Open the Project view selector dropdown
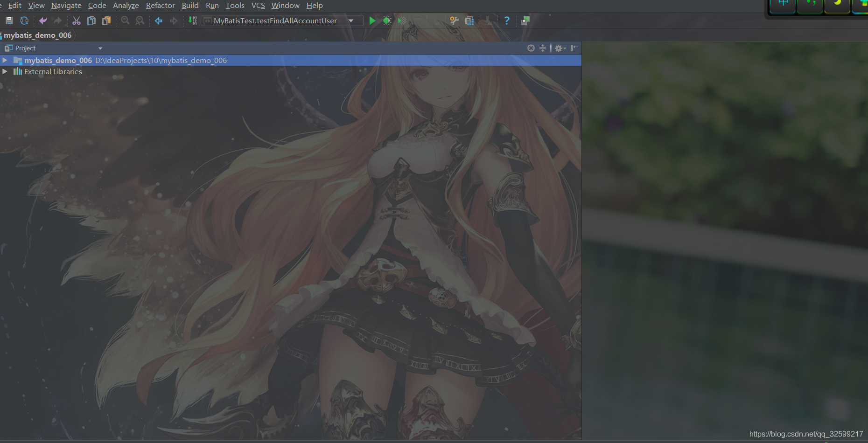 pos(100,48)
